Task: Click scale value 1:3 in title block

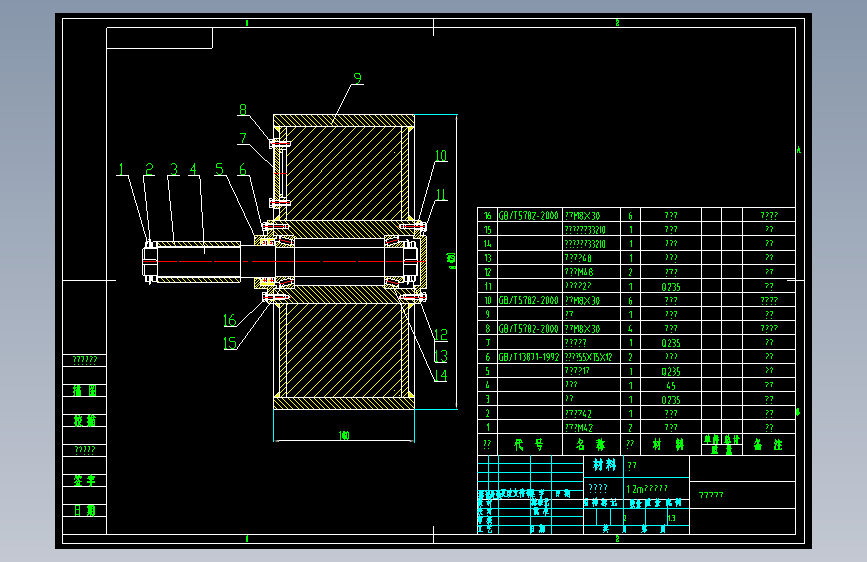Action: [671, 518]
